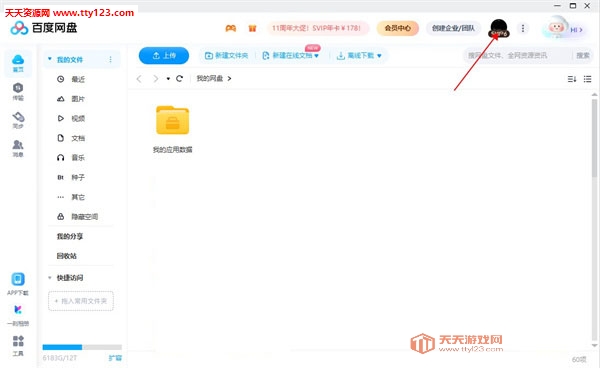Click the game controller icon in header
The height and width of the screenshot is (368, 600).
[x=231, y=28]
